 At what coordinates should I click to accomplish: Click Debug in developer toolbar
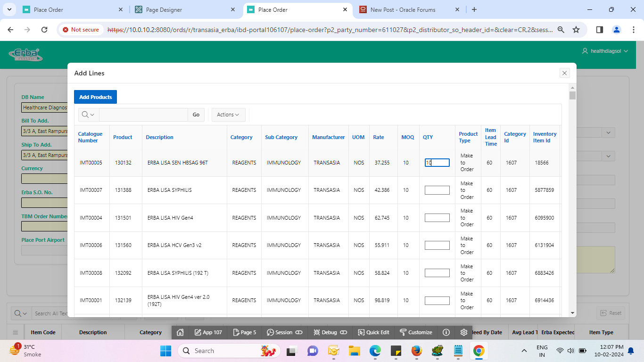click(x=330, y=332)
